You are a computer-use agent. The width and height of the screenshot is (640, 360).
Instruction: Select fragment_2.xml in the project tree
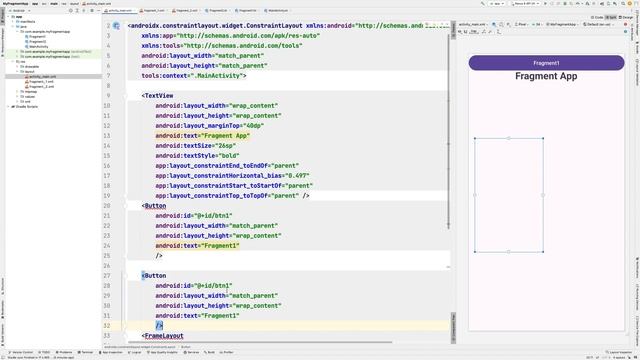coord(41,87)
